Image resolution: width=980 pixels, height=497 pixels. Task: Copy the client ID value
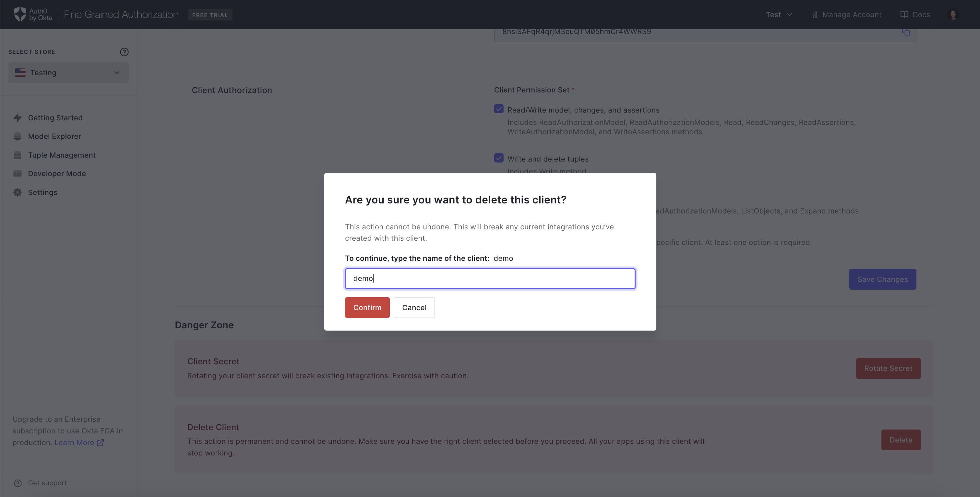tap(906, 32)
